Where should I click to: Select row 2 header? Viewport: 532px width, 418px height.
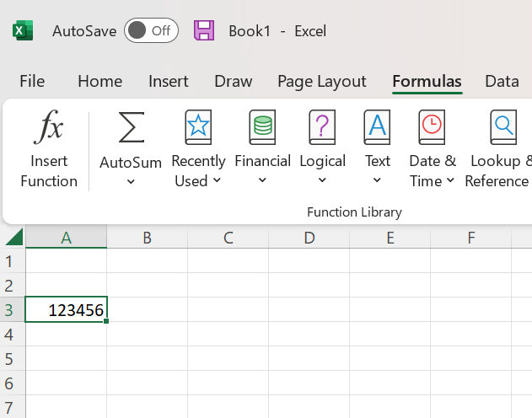point(12,286)
